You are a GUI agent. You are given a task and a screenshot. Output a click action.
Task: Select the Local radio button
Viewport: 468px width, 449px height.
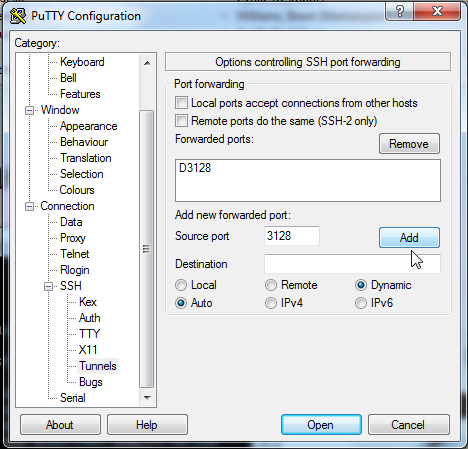pyautogui.click(x=181, y=285)
